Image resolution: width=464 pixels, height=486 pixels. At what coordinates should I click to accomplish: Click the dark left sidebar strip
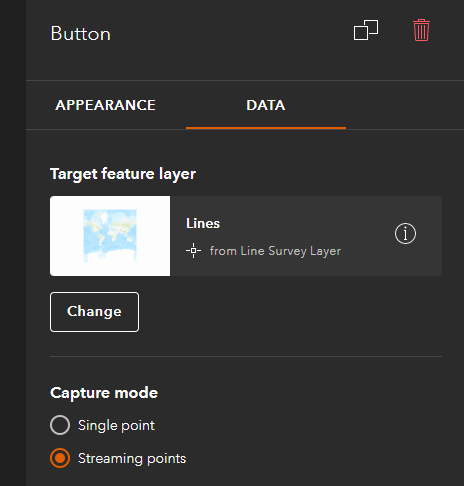[x=13, y=243]
